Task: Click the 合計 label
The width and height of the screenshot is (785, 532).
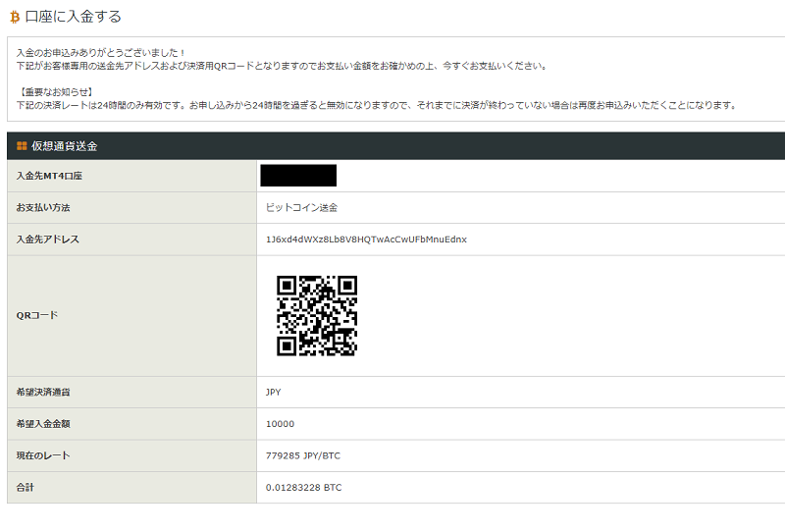Action: pos(26,487)
